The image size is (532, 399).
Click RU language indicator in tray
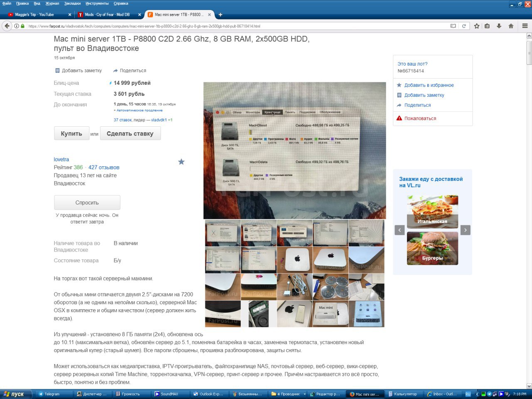pos(468,394)
